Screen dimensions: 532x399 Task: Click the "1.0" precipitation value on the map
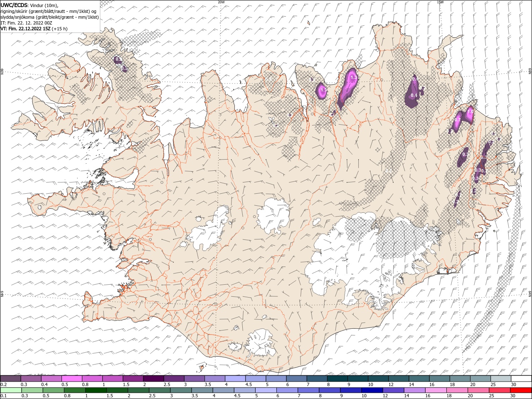point(470,111)
